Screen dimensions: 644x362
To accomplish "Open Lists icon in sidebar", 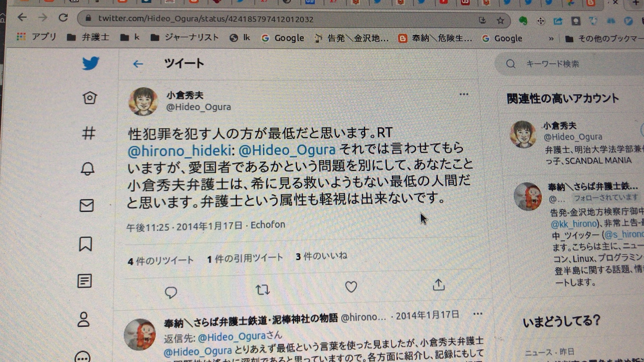I will pos(84,281).
